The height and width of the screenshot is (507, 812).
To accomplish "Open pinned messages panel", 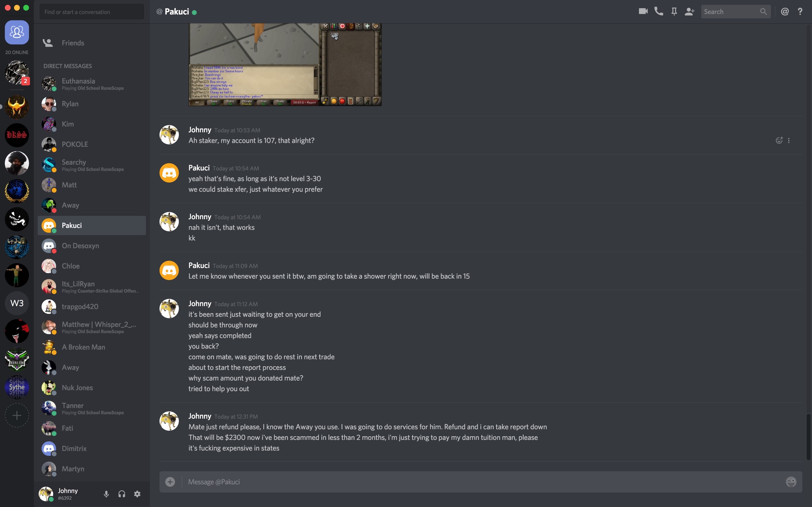I will (674, 12).
